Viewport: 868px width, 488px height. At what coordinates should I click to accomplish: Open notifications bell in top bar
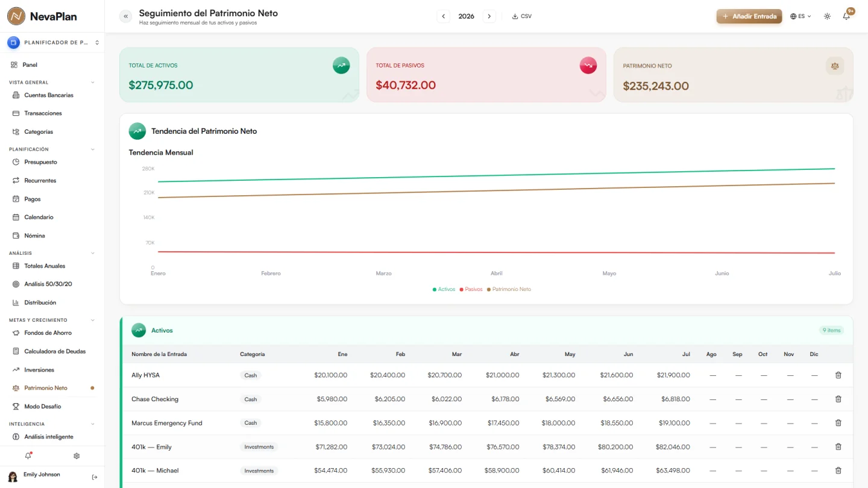846,16
